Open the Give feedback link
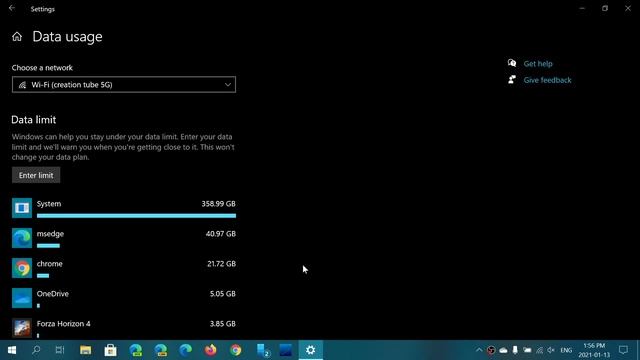 [x=547, y=80]
